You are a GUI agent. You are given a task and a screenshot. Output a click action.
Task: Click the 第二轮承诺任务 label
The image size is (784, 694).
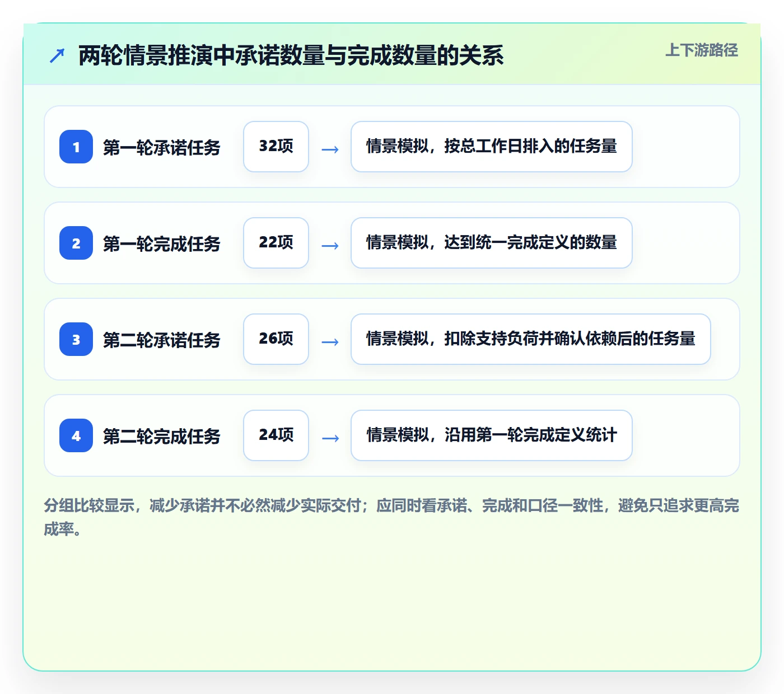point(162,340)
